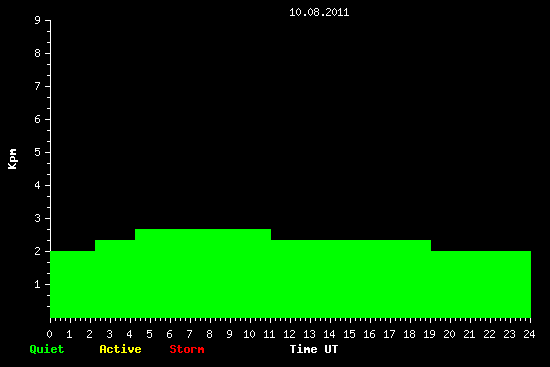
Task: Click the Kpm vertical axis label
Action: (13, 159)
